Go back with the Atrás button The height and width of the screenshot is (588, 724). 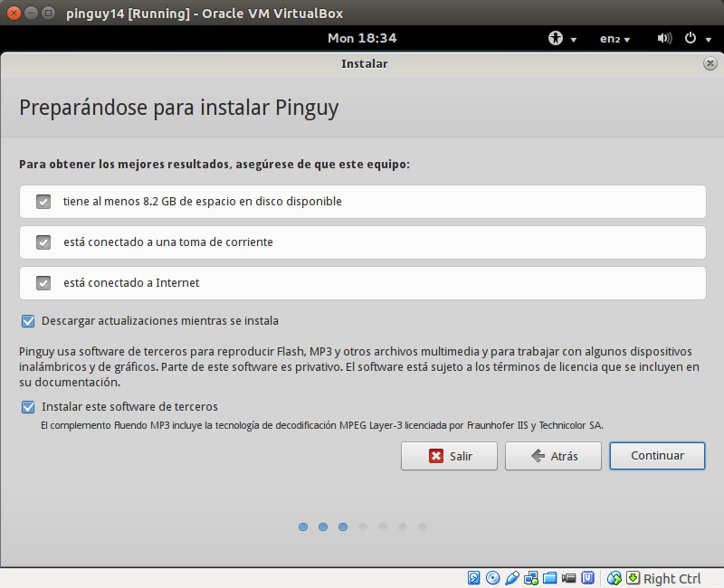coord(553,456)
